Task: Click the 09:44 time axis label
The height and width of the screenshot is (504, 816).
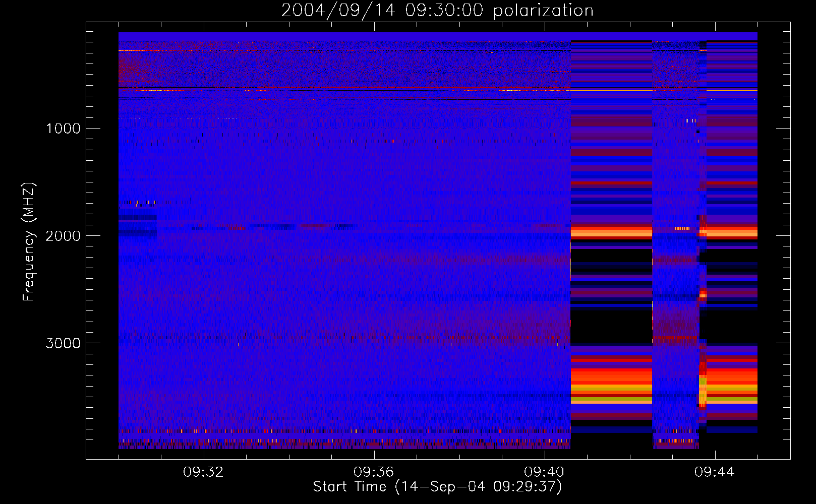Action: coord(715,472)
